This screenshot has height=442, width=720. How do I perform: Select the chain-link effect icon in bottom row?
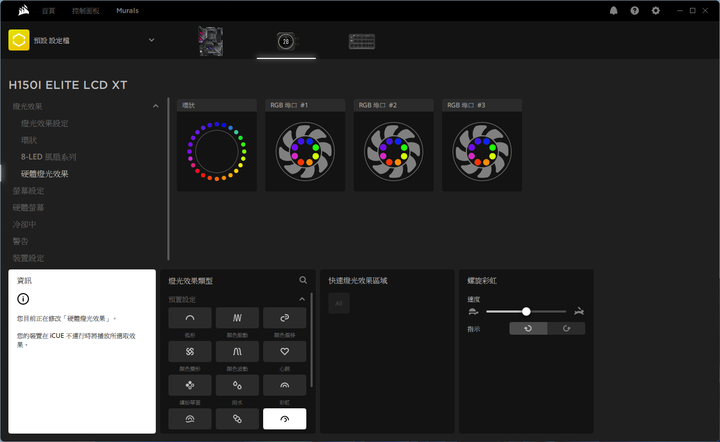point(237,419)
